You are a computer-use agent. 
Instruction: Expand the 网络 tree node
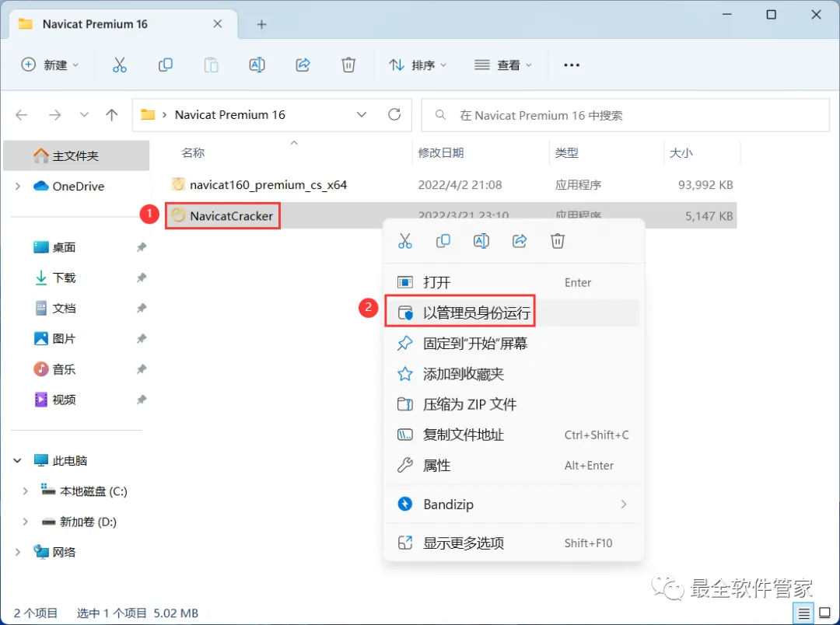18,552
